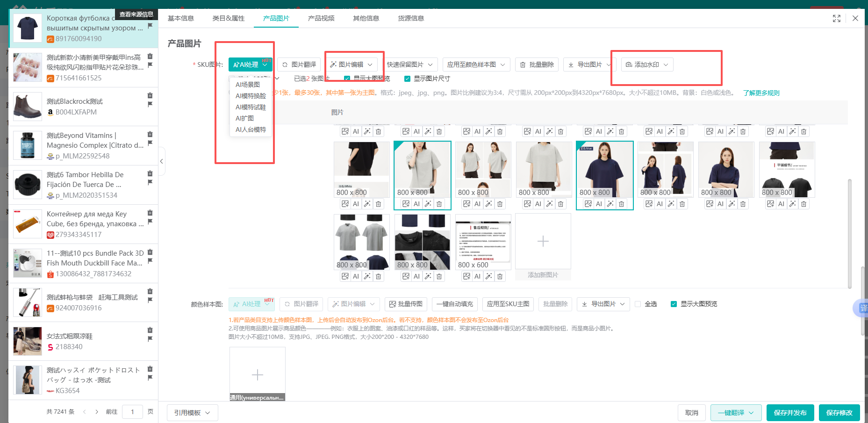
Task: Delete the 800 x 600 after-sales image
Action: click(x=500, y=277)
